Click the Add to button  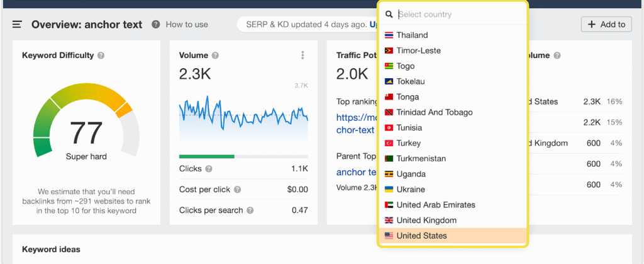[x=606, y=25]
